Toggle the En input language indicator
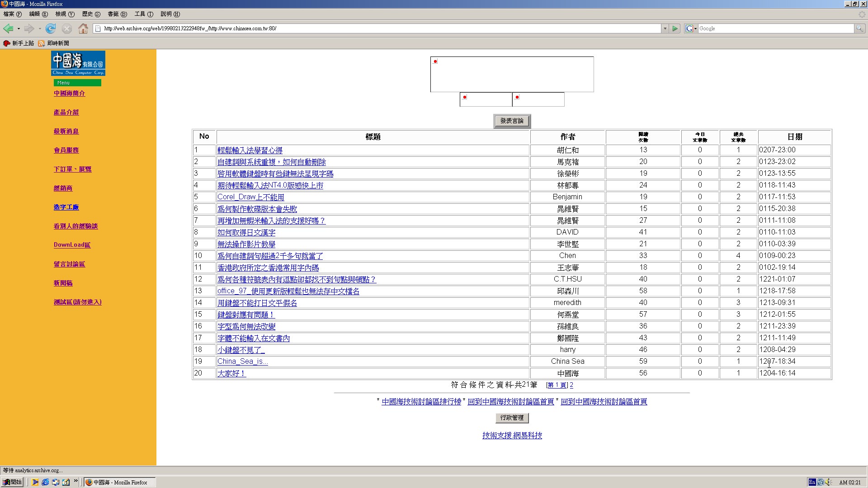The width and height of the screenshot is (868, 488). pos(812,482)
